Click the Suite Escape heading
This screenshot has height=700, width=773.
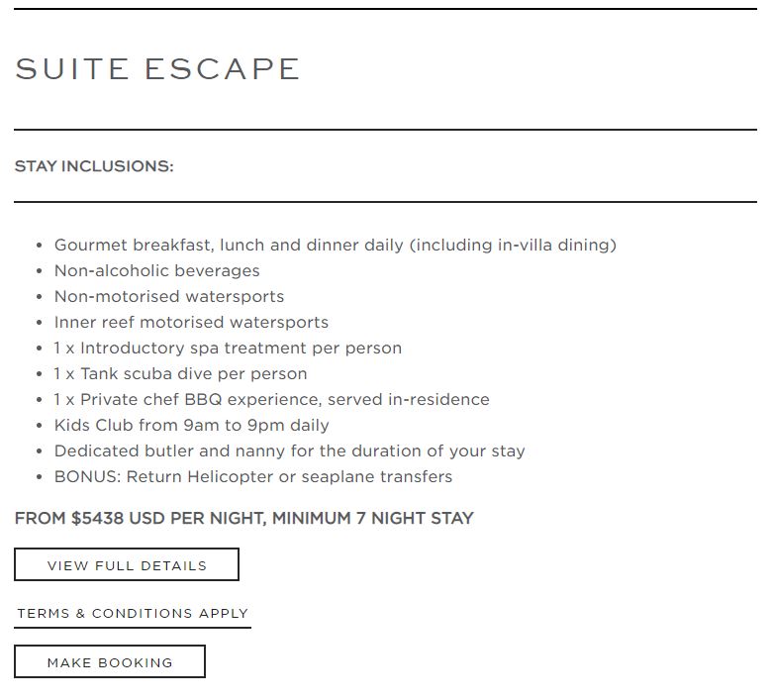click(x=157, y=69)
